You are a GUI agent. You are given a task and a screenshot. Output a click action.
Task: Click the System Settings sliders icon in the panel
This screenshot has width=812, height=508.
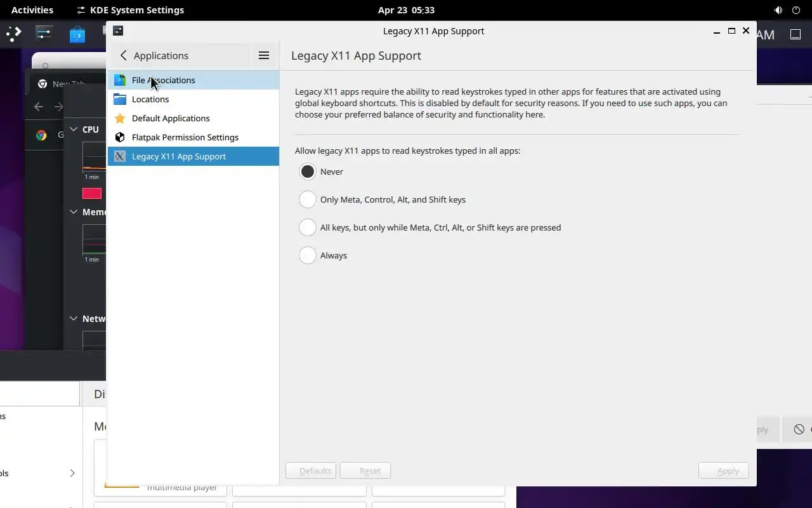point(44,34)
